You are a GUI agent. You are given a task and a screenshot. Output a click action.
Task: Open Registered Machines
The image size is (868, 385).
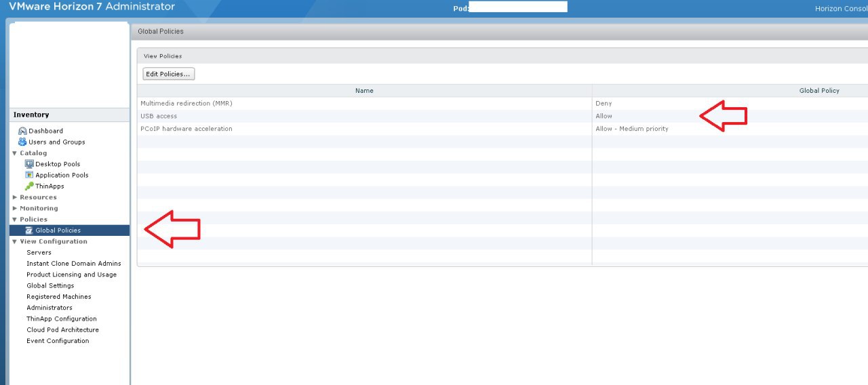(x=58, y=297)
